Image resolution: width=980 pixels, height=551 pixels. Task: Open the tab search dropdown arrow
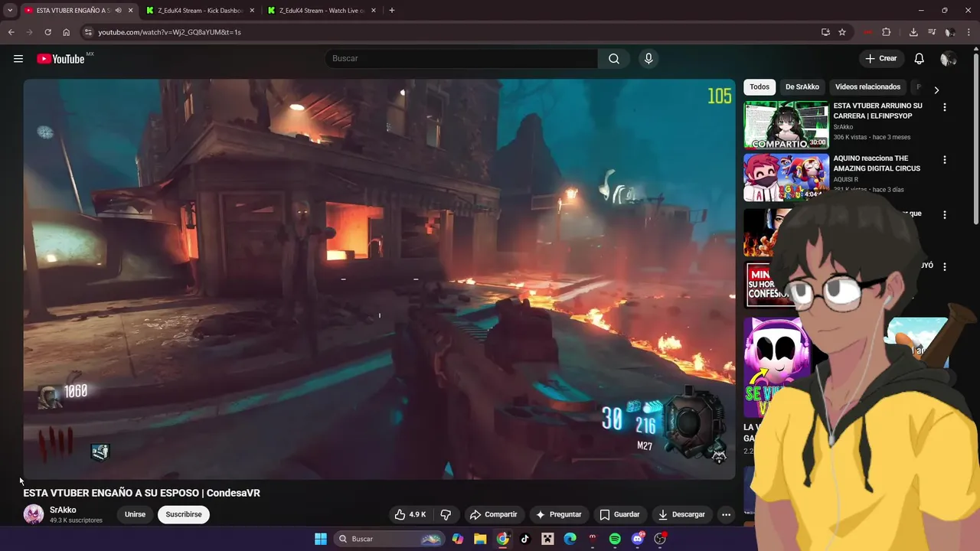[x=10, y=11]
